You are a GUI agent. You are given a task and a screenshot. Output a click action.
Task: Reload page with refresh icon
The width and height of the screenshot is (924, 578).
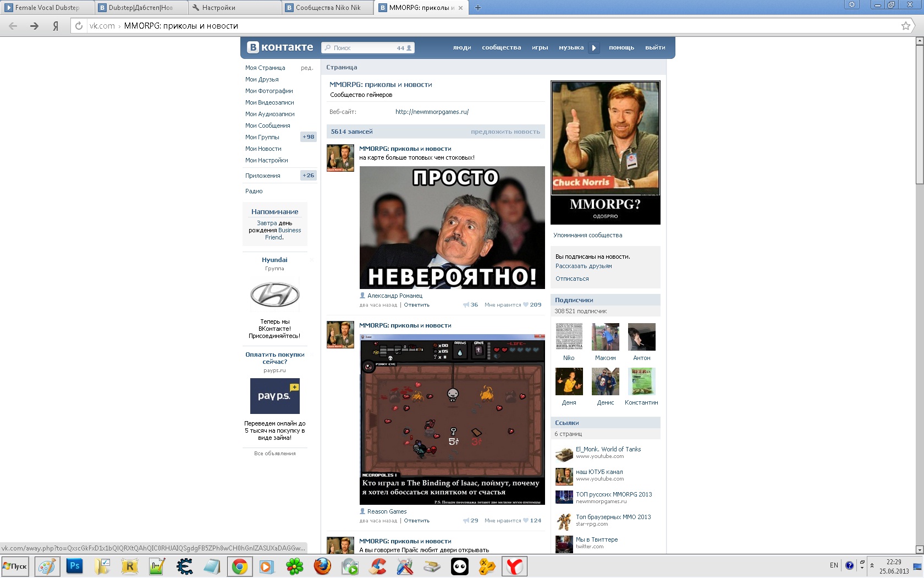(x=79, y=26)
